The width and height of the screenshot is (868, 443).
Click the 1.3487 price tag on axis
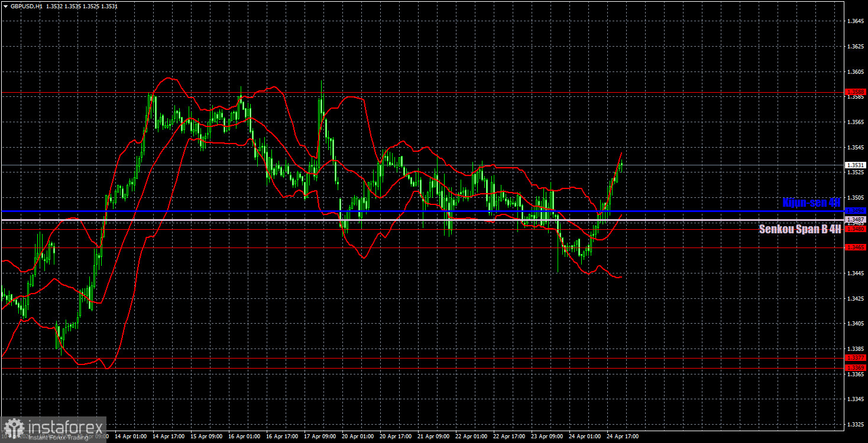(856, 220)
